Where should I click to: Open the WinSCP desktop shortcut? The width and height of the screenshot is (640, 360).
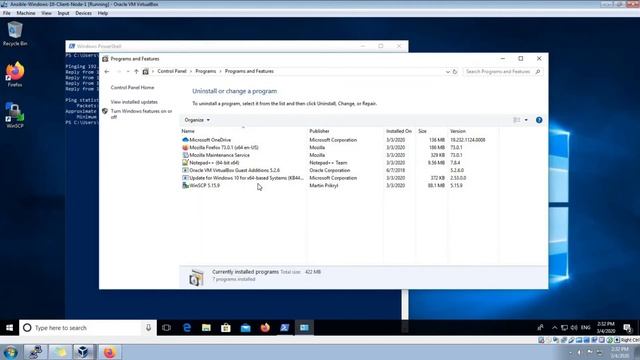click(x=15, y=115)
